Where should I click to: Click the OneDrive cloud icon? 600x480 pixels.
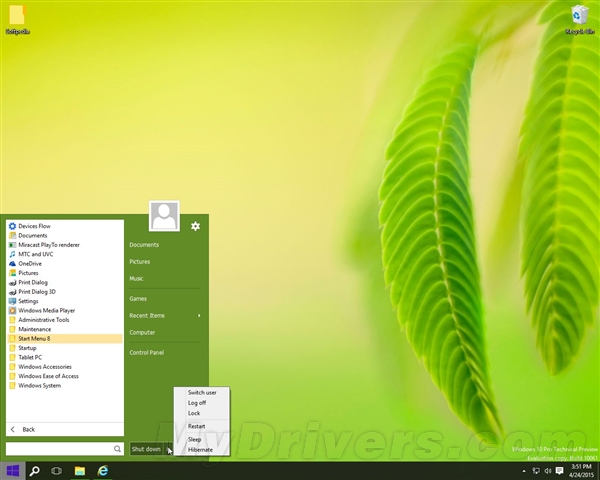point(12,264)
